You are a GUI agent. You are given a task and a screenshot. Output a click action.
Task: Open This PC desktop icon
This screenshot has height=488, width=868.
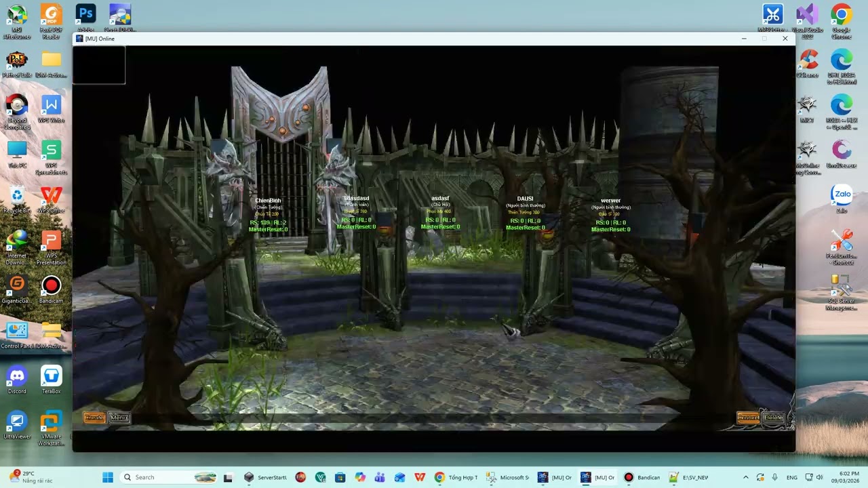click(17, 154)
